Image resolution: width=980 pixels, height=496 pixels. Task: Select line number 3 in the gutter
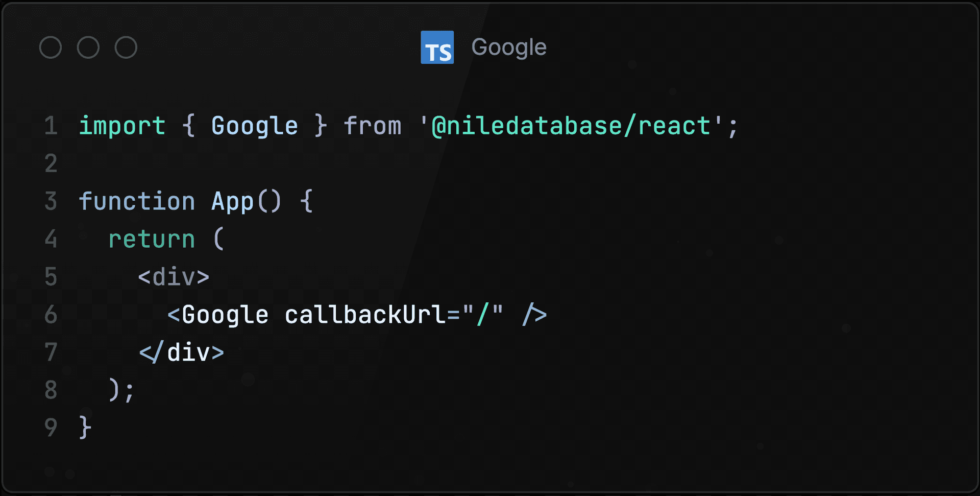click(51, 201)
